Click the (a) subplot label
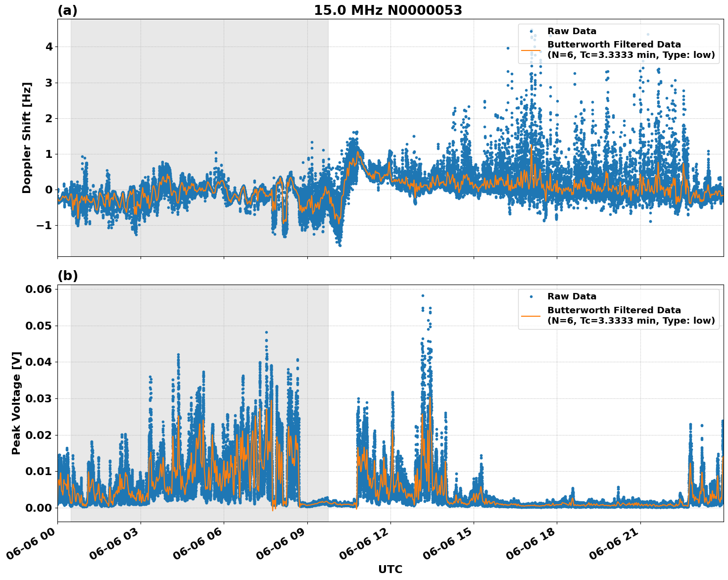 tap(68, 10)
